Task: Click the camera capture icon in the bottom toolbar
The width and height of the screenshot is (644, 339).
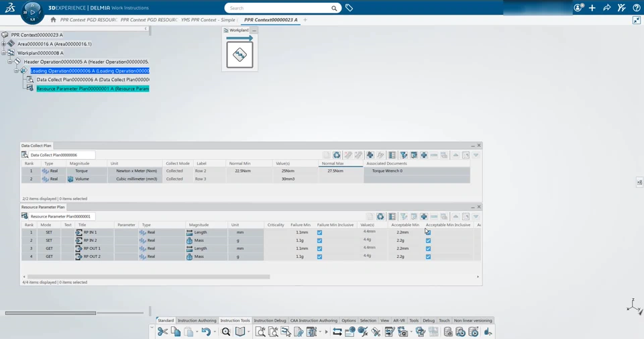Action: (403, 332)
